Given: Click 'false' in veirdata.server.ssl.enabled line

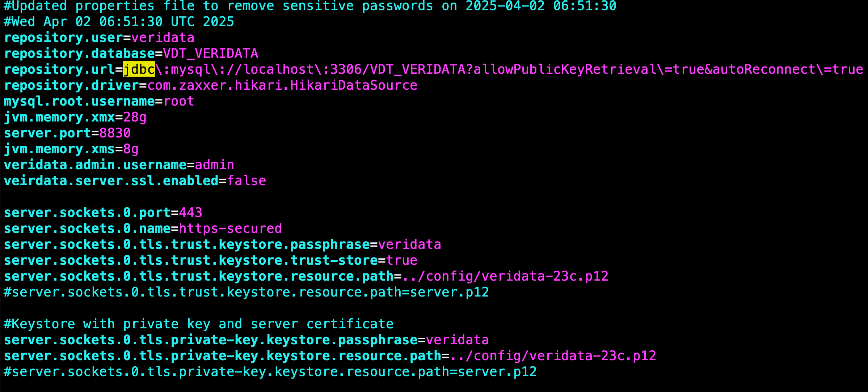Looking at the screenshot, I should coord(247,181).
